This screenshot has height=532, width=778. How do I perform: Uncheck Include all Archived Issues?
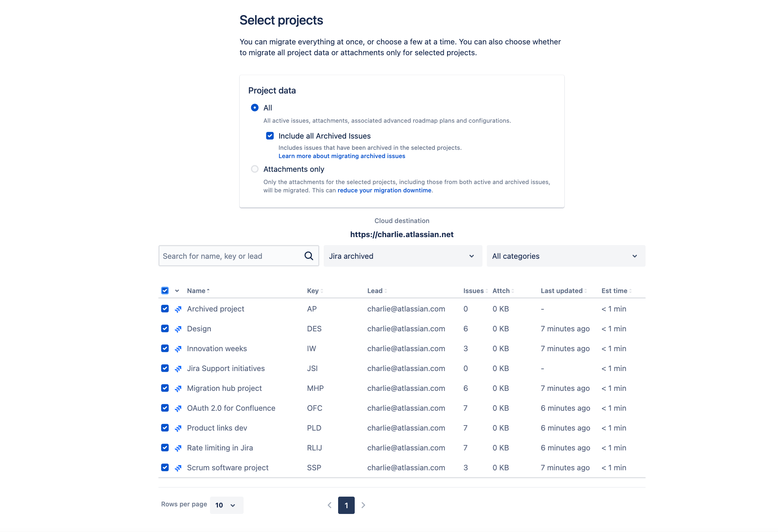270,136
